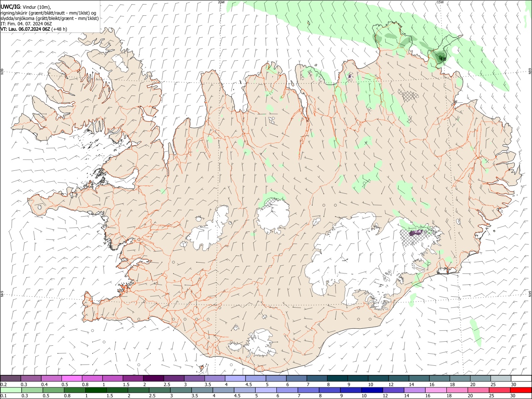
Task: Click the '20W' longitude label
Action: [x=221, y=2]
